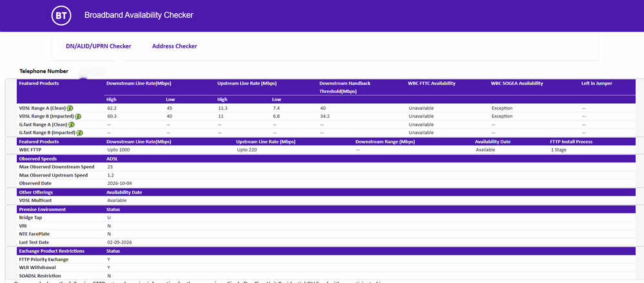This screenshot has height=283, width=644.
Task: Select VDSL Range B upstream low value 6.8
Action: point(276,116)
